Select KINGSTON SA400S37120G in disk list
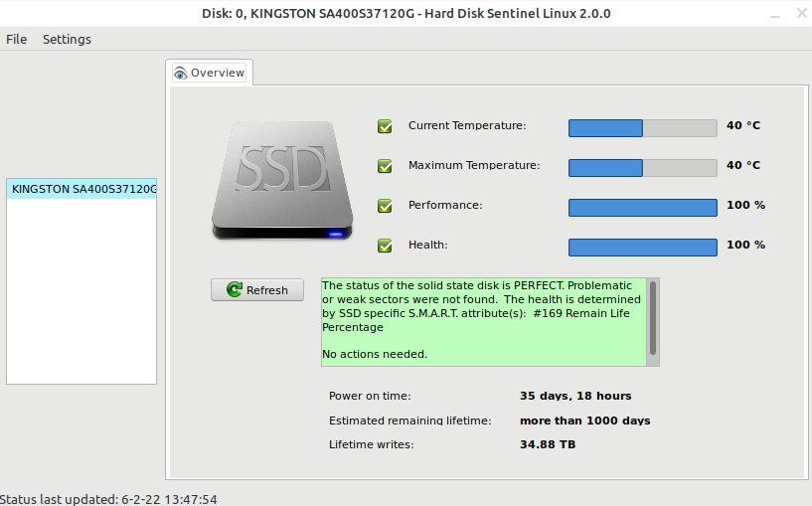Screen dimensions: 812x506 pyautogui.click(x=81, y=189)
